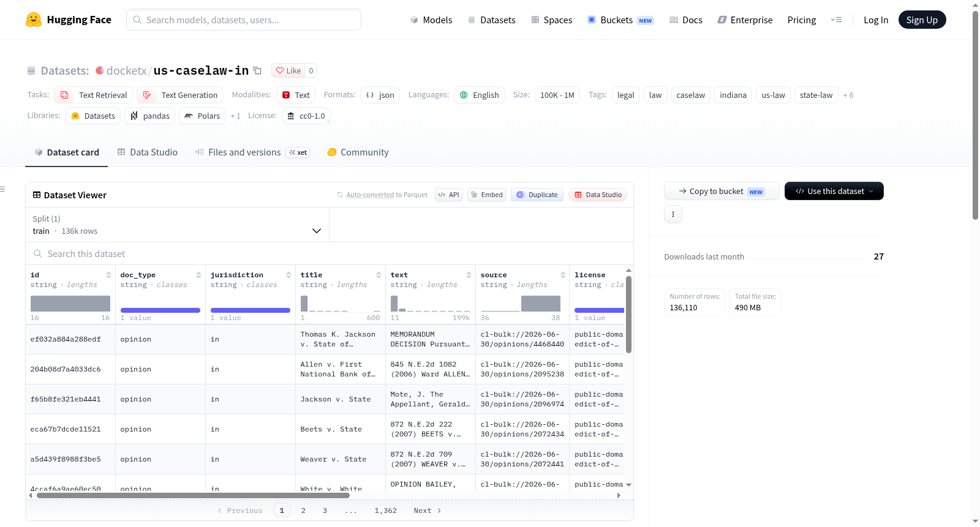
Task: Click the text lengths histogram
Action: (431, 304)
